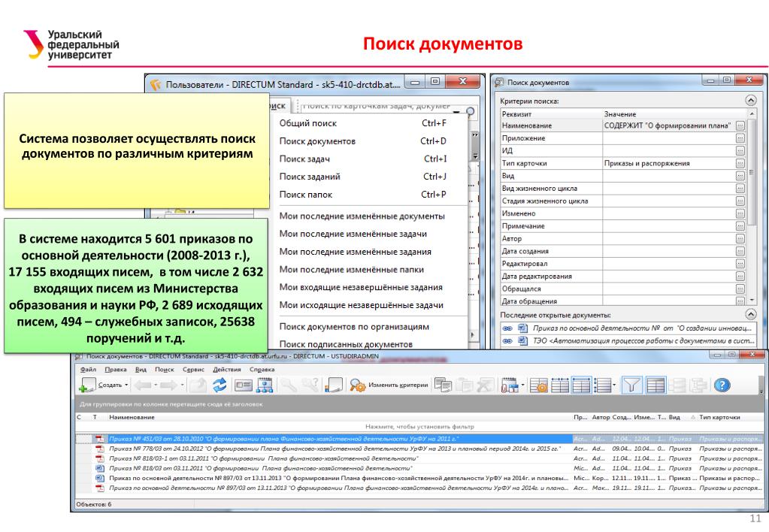The image size is (769, 532).
Task: Sort by Наименование column header
Action: (x=339, y=417)
